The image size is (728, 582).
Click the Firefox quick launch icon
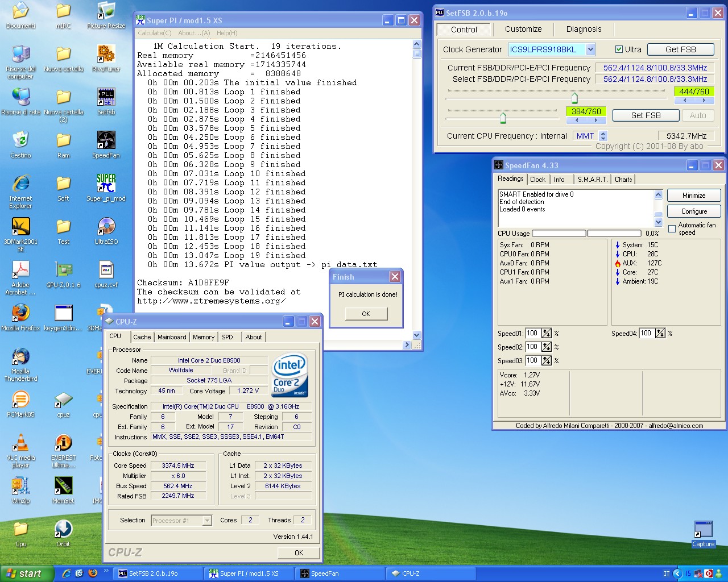pos(93,573)
